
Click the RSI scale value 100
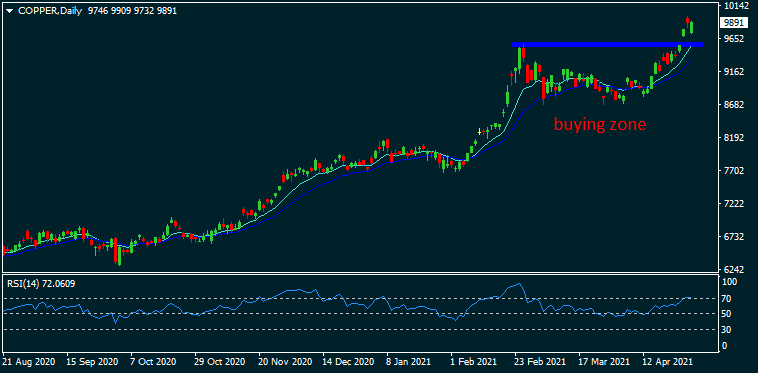coord(729,281)
